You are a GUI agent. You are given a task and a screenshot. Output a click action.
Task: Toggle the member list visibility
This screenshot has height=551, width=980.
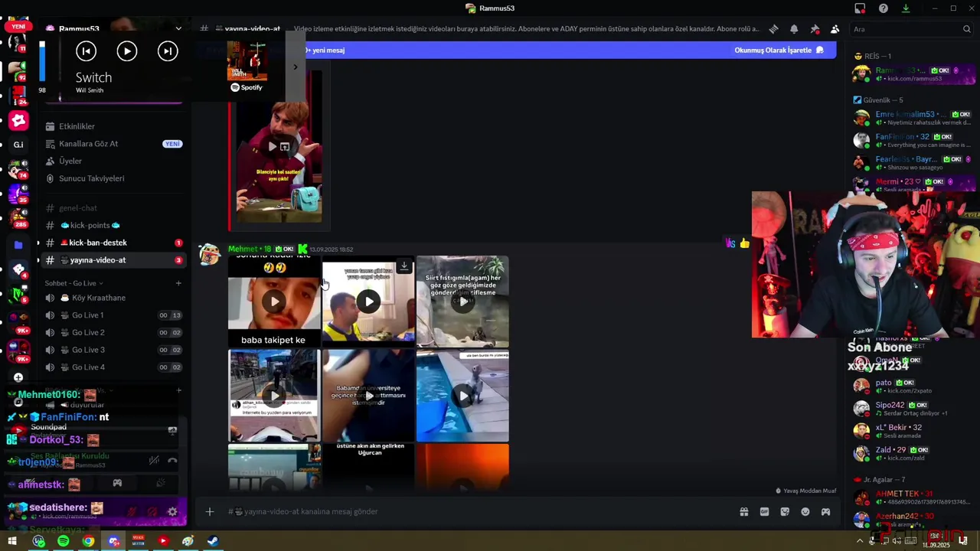[835, 29]
